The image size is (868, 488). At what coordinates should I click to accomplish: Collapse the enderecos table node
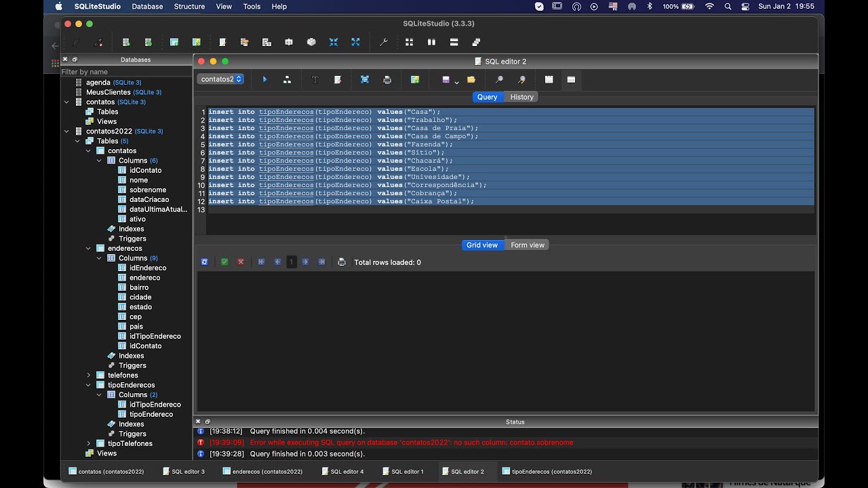tap(88, 249)
